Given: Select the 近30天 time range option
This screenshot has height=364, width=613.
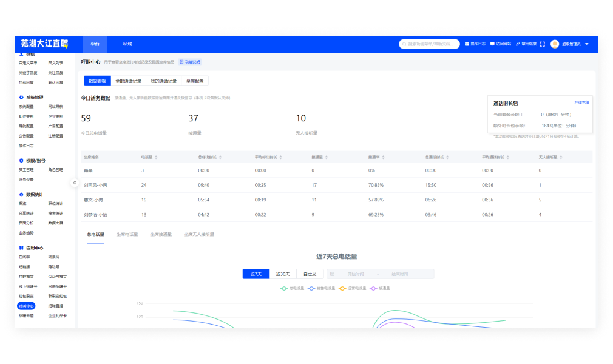Looking at the screenshot, I should pyautogui.click(x=283, y=274).
